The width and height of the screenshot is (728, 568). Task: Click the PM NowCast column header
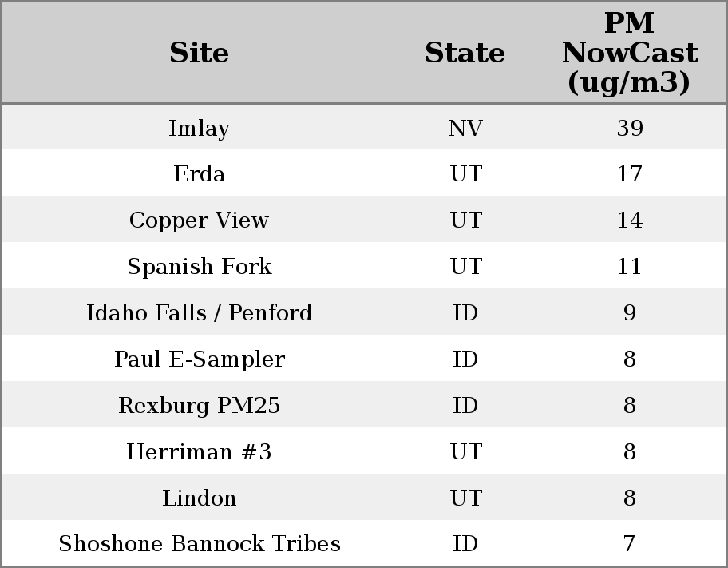point(629,53)
